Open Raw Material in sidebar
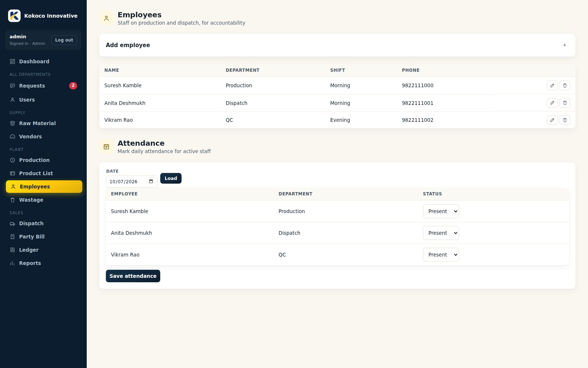The width and height of the screenshot is (588, 368). click(44, 123)
